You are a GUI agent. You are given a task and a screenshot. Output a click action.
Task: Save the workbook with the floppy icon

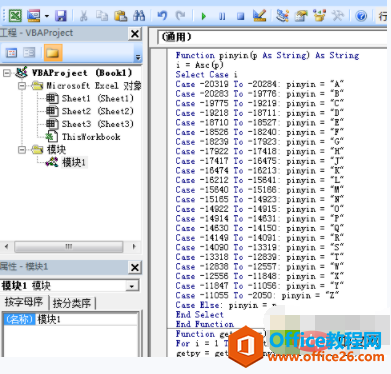(61, 16)
